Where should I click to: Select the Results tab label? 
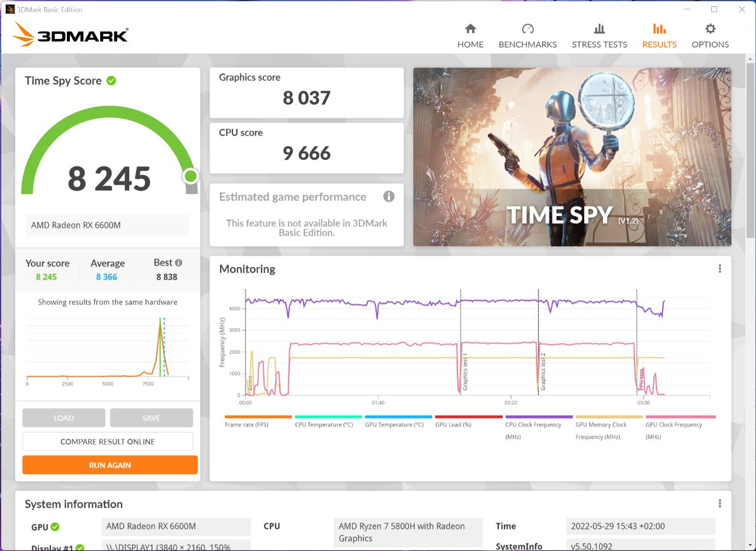pyautogui.click(x=659, y=45)
